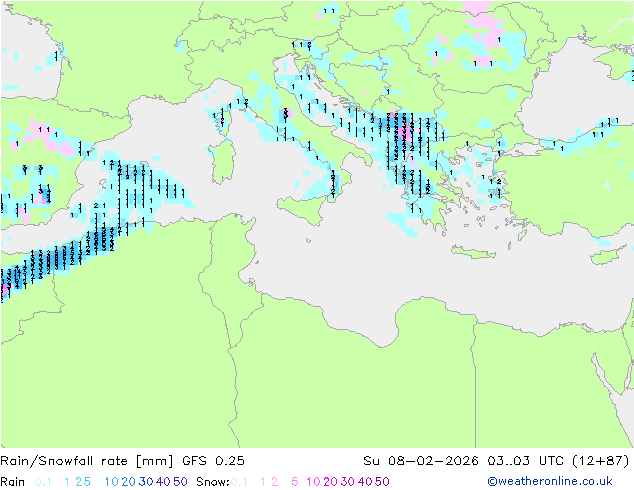Click the "03..03 UTC" time text
The image size is (634, 490).
tap(527, 461)
